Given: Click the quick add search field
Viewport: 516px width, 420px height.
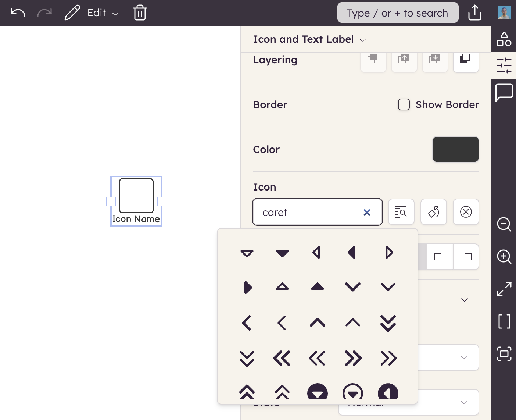Looking at the screenshot, I should (398, 13).
